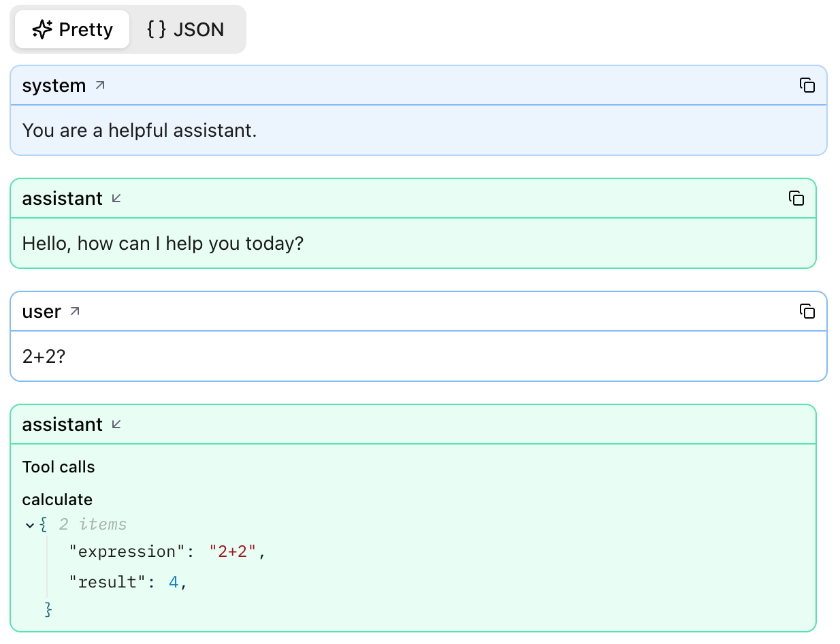The image size is (840, 644).
Task: Click the incoming arrow beside assistant label
Action: tap(116, 198)
